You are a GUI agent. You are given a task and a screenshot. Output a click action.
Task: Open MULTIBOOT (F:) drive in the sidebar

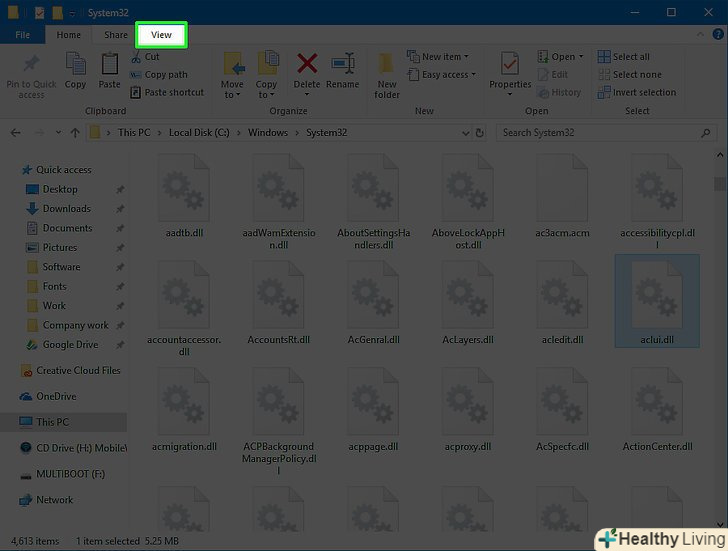tap(63, 474)
